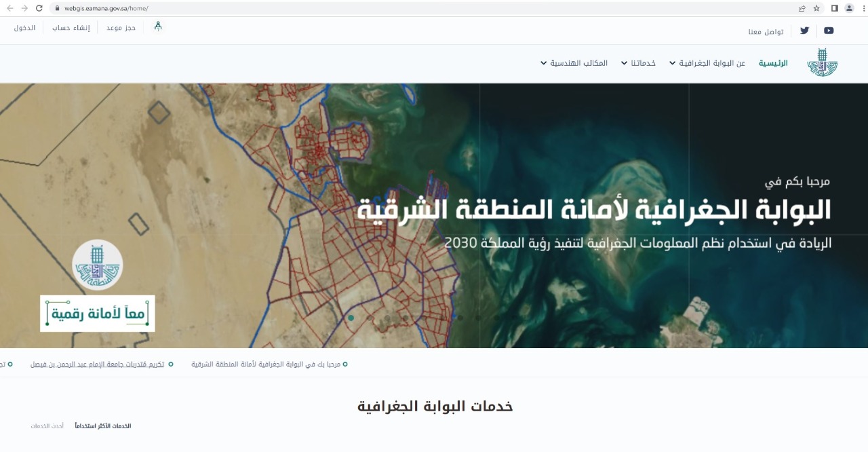This screenshot has height=452, width=868.
Task: Expand the المكاتب الهندسية dropdown menu
Action: coord(574,63)
